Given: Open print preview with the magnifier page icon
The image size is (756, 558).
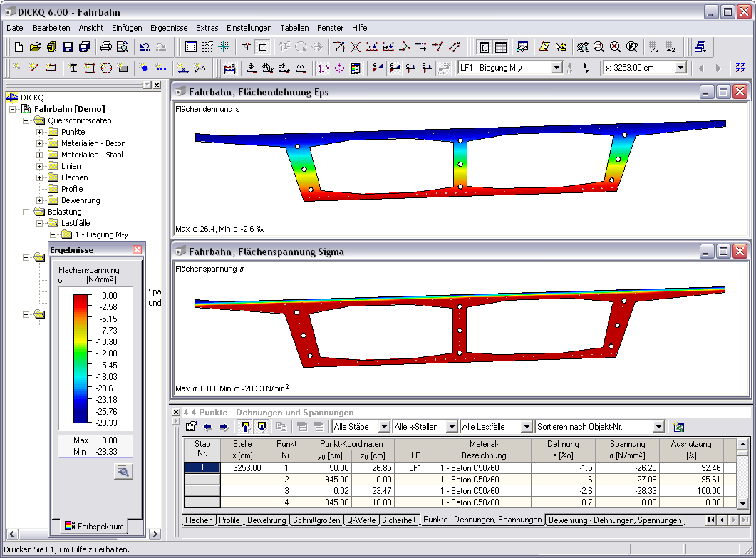Looking at the screenshot, I should (x=123, y=47).
